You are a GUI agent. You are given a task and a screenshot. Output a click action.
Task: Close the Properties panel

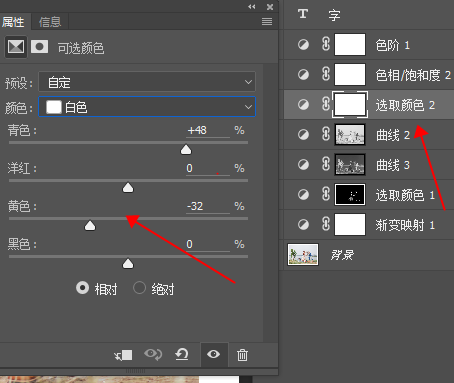(x=270, y=7)
